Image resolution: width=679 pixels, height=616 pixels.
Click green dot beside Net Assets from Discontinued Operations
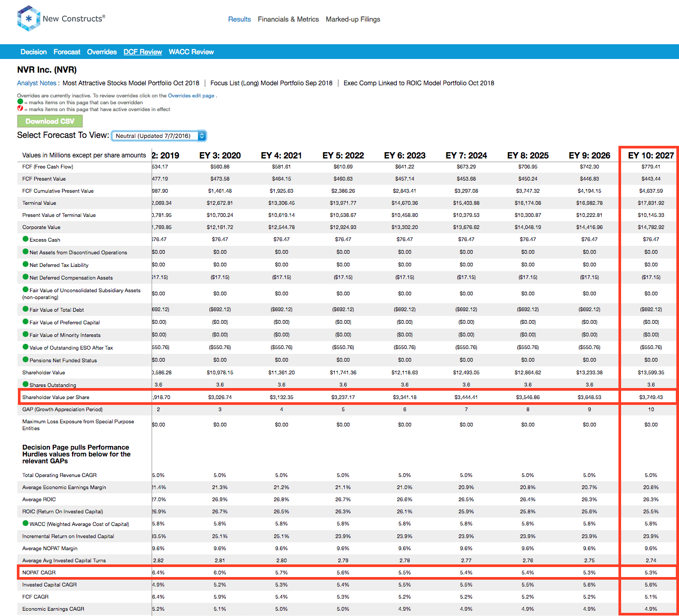25,252
